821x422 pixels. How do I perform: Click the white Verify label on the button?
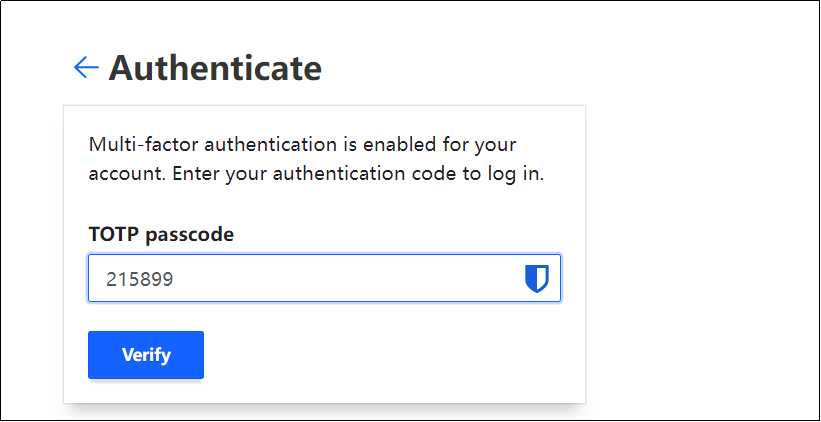pos(146,355)
